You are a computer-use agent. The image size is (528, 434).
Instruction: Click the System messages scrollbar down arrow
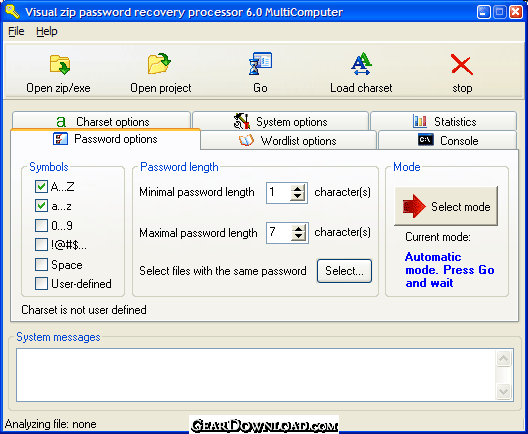[x=503, y=391]
